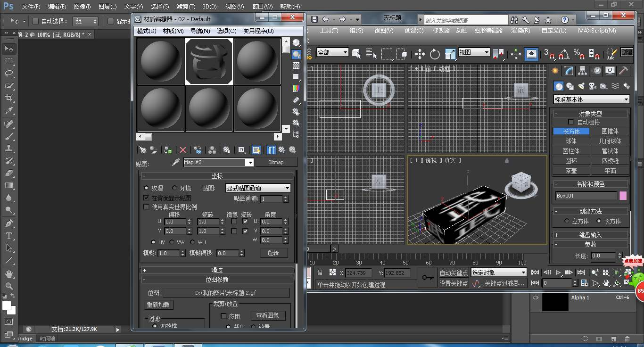Click the Bitmap map type button
The image size is (644, 347).
[276, 162]
